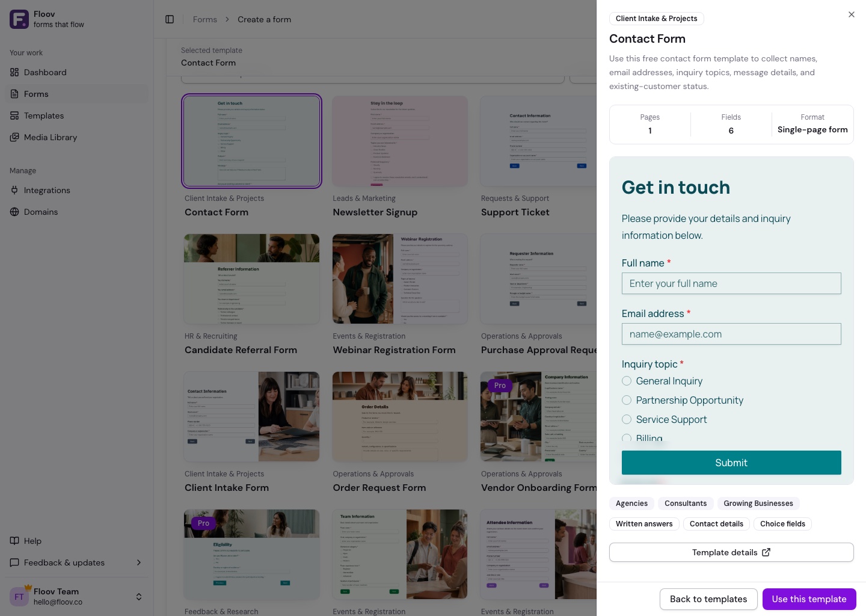The height and width of the screenshot is (616, 866).
Task: Click Use this template
Action: [809, 599]
